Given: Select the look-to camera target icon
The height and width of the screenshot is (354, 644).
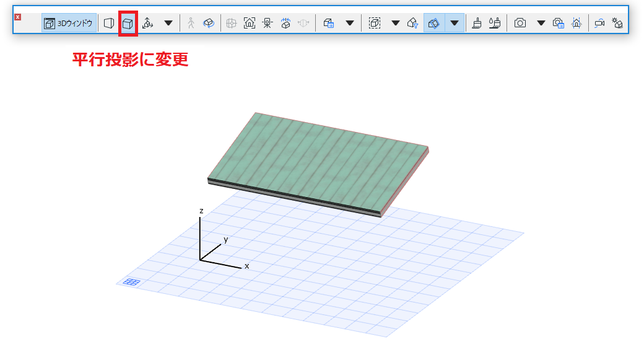Looking at the screenshot, I should [x=268, y=23].
